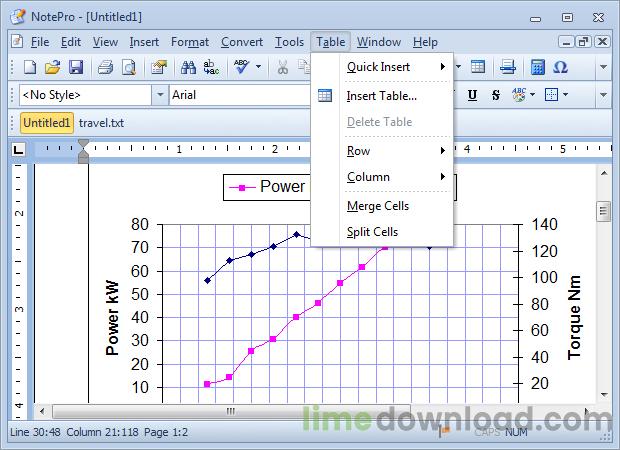The height and width of the screenshot is (450, 620).
Task: Choose Insert Table... menu entry
Action: [382, 96]
